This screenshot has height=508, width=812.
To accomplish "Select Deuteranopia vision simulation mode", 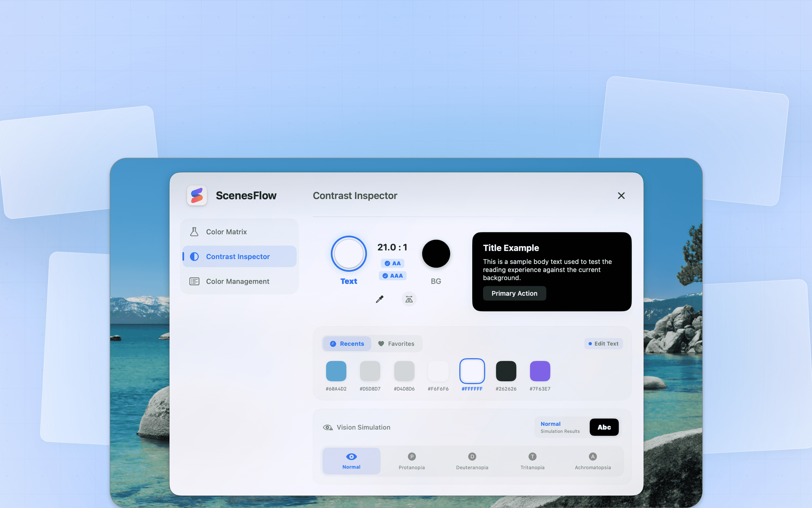I will pyautogui.click(x=472, y=461).
